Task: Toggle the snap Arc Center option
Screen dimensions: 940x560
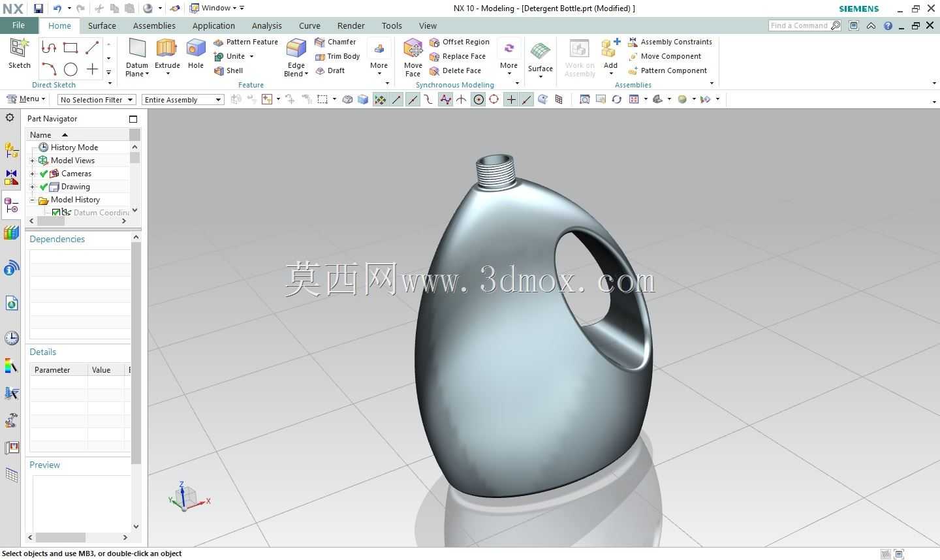Action: click(x=478, y=99)
